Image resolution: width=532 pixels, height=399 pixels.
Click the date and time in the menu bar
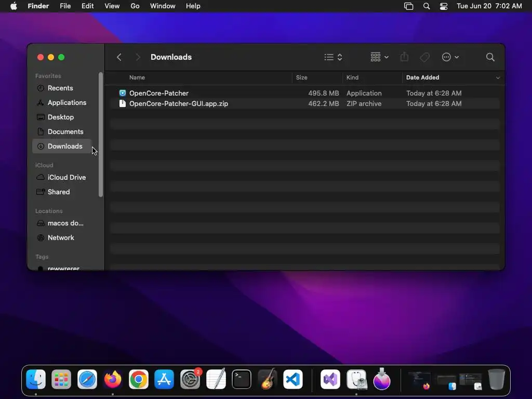coord(489,6)
